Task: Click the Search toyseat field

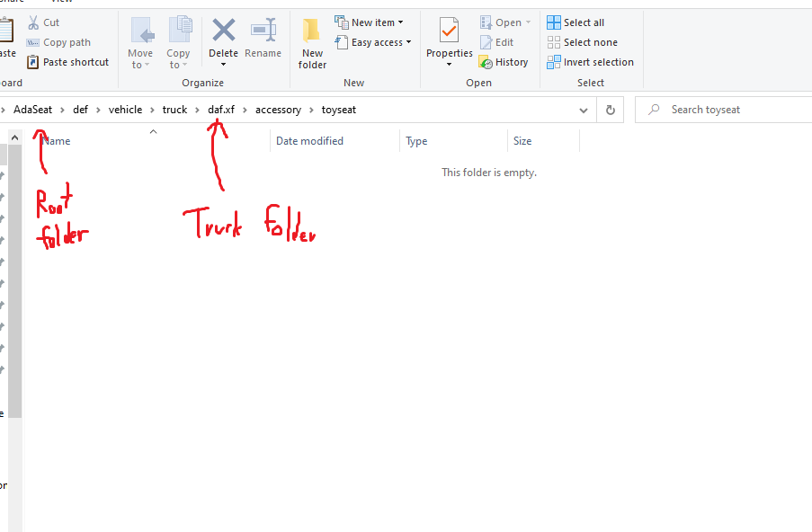Action: [x=724, y=110]
